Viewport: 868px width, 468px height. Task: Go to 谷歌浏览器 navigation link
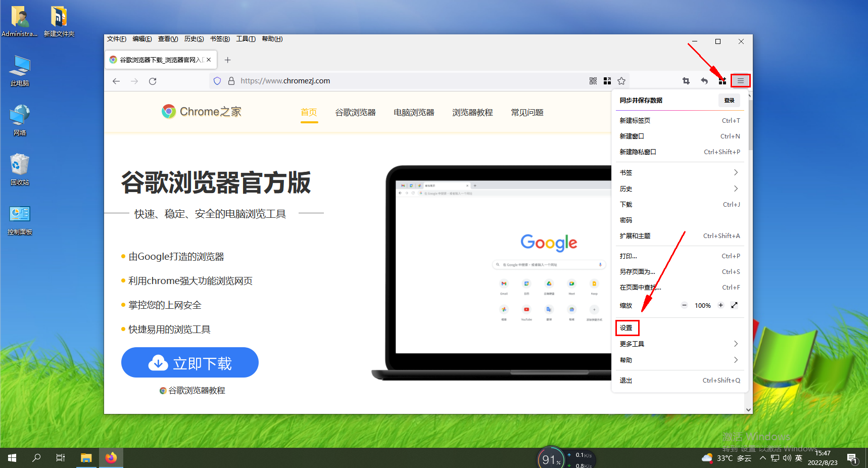(356, 112)
